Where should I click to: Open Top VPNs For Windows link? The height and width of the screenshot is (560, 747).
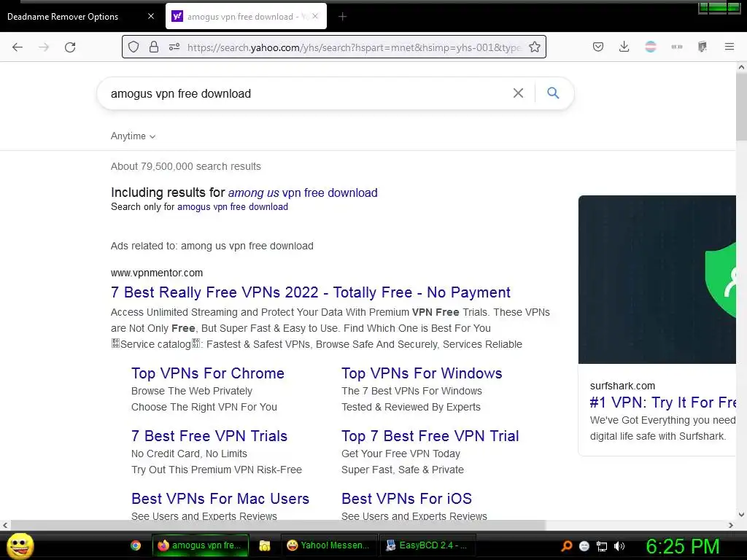[x=422, y=373]
